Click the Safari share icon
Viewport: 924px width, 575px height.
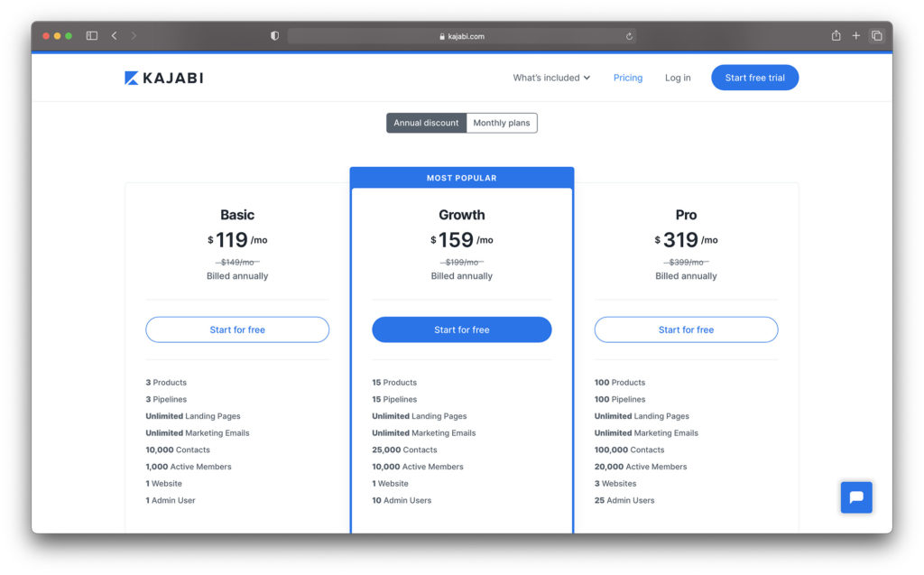point(836,36)
